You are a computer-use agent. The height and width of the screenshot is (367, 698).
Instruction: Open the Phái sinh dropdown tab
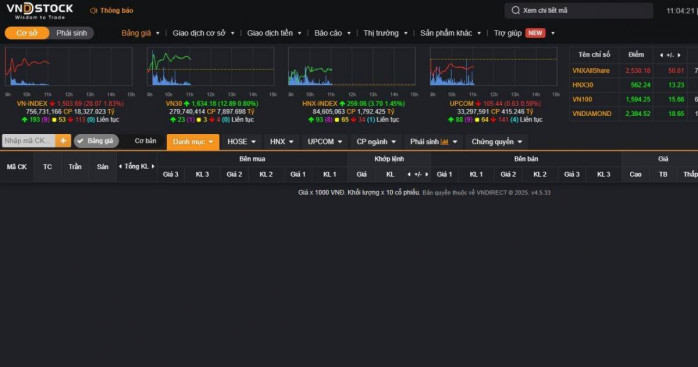(434, 142)
